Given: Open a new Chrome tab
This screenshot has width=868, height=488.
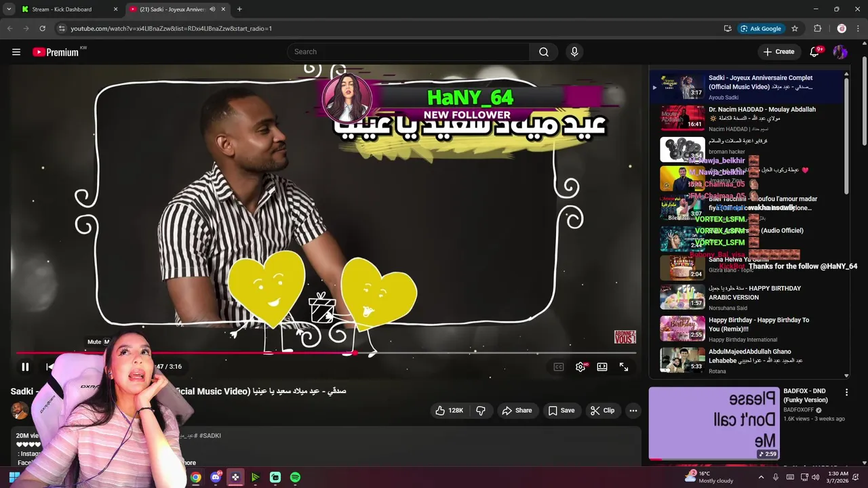Looking at the screenshot, I should 239,9.
